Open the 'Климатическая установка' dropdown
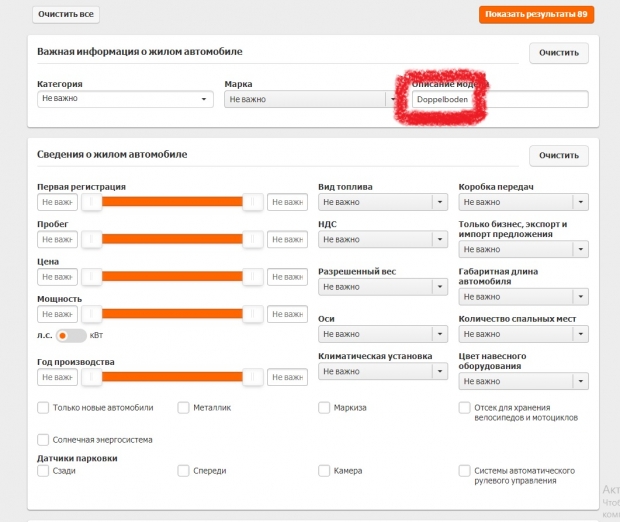 (381, 371)
